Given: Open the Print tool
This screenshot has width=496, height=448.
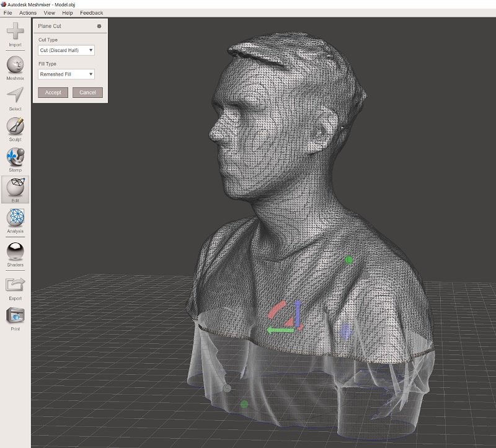Looking at the screenshot, I should click(15, 315).
